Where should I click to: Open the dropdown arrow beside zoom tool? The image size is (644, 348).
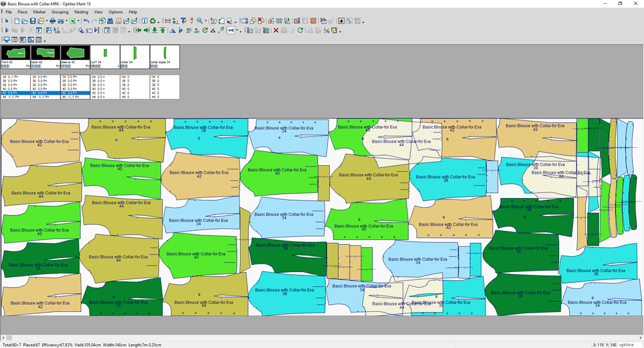click(206, 21)
